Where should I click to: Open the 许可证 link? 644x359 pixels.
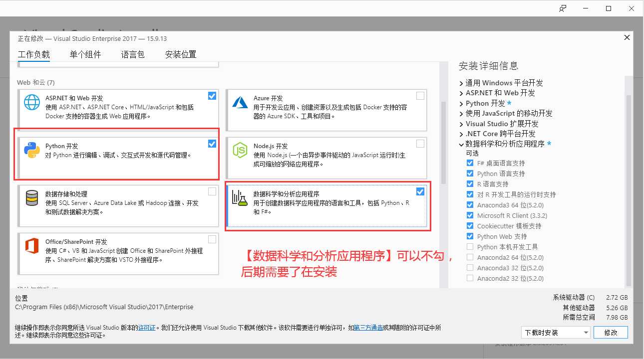(147, 328)
